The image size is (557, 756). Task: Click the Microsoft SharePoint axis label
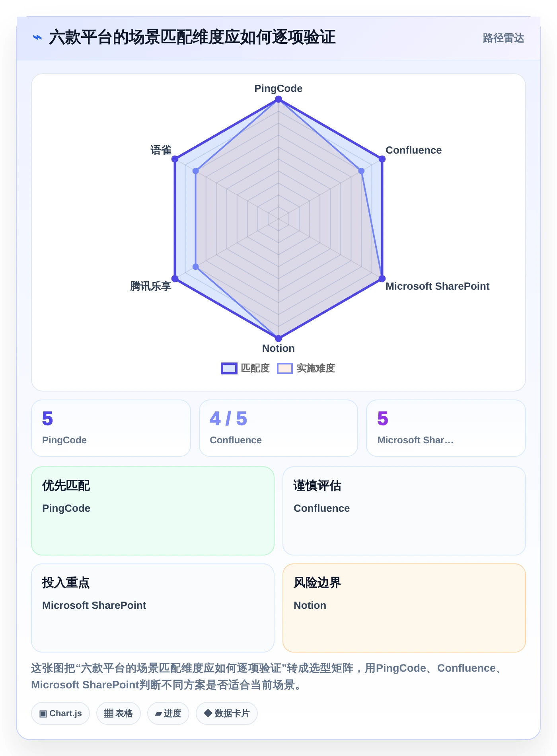click(x=438, y=286)
